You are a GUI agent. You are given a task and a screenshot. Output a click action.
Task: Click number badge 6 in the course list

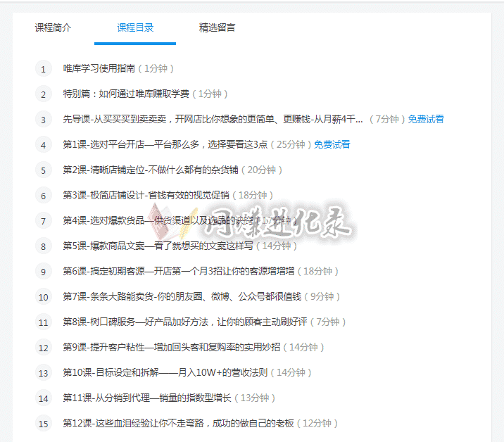44,196
